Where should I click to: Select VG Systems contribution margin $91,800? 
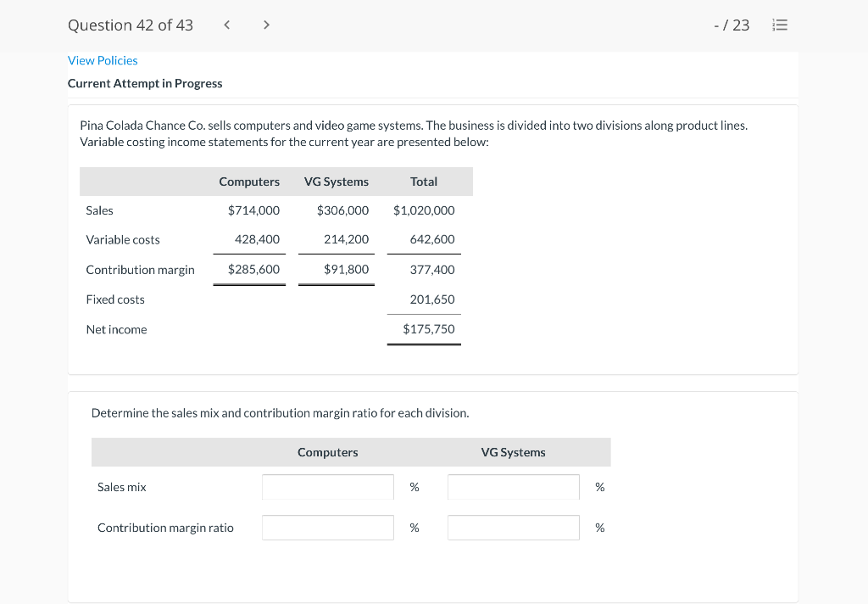[x=346, y=269]
